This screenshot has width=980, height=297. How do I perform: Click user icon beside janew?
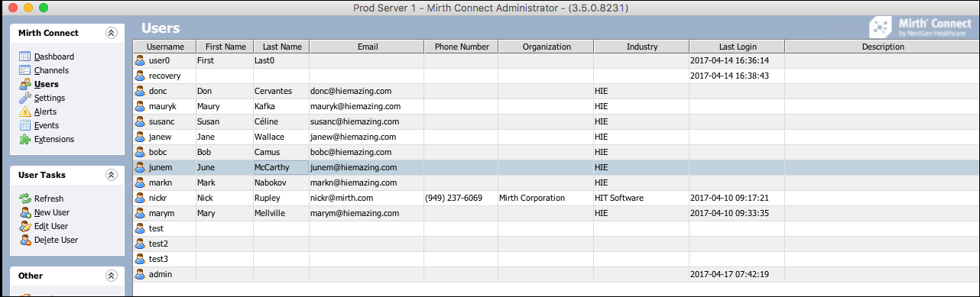coord(140,137)
